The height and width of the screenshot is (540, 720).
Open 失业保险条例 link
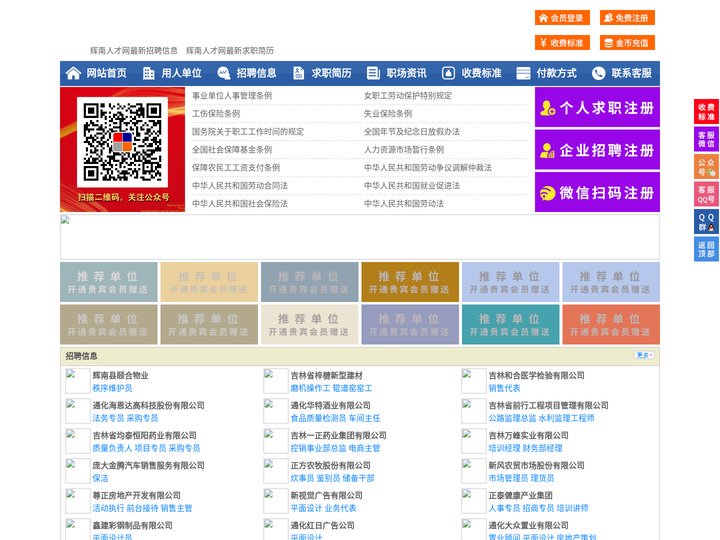point(388,113)
